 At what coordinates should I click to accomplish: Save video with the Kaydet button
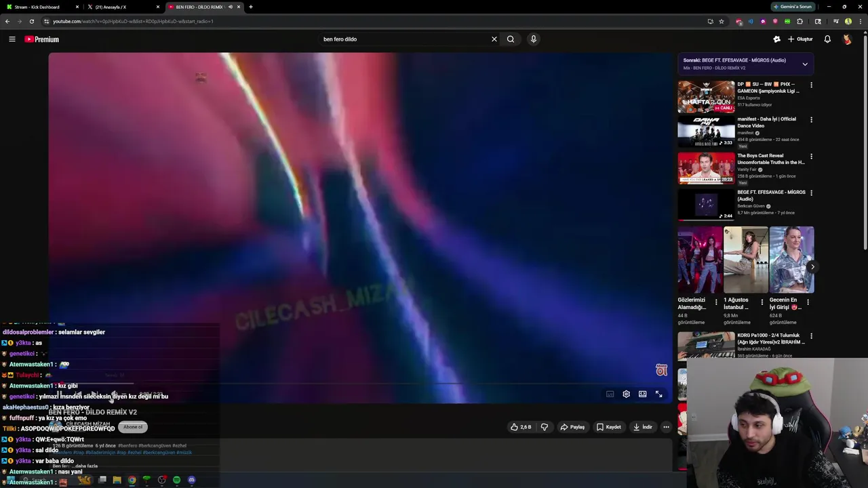tap(608, 427)
